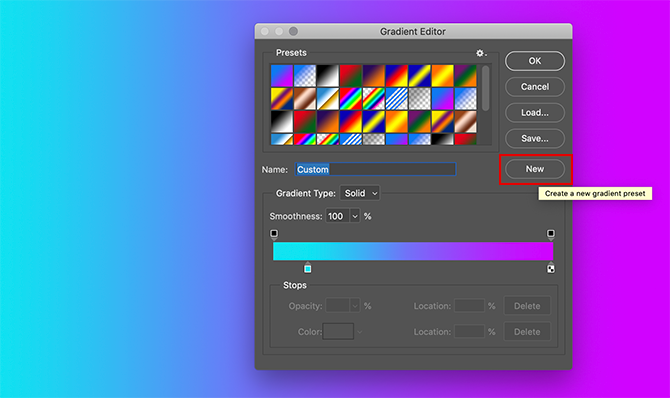Screen dimensions: 670x398
Task: Pick the violet-to-orange preset in the third row
Action: coord(328,122)
